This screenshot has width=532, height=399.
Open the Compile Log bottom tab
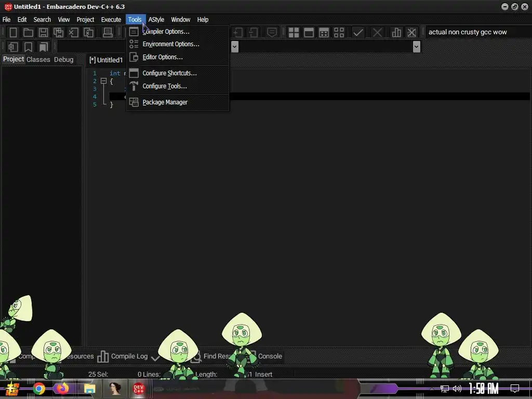pos(123,356)
